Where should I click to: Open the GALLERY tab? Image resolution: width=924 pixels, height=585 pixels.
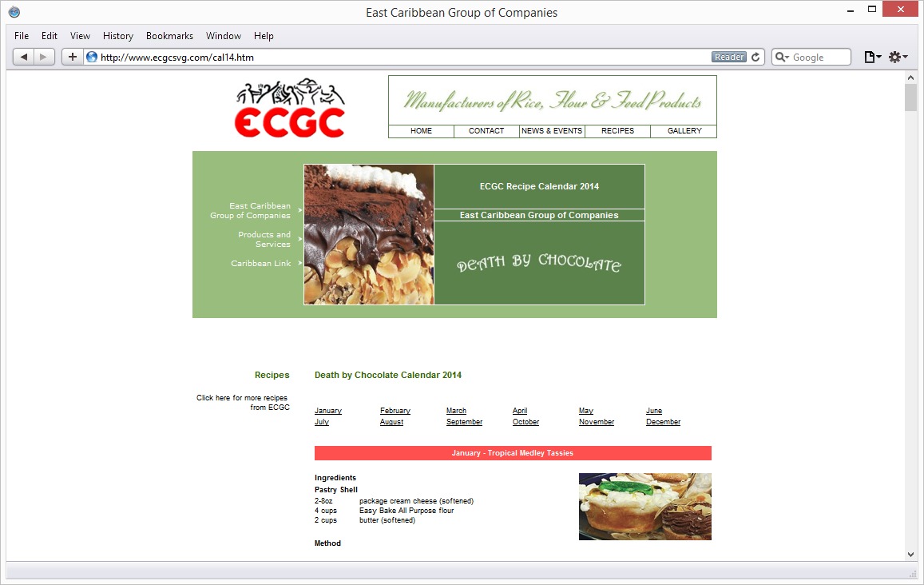(x=684, y=131)
